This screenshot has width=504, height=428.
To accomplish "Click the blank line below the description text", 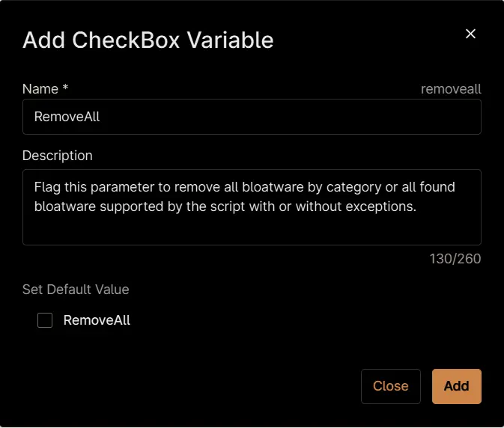I will click(252, 228).
